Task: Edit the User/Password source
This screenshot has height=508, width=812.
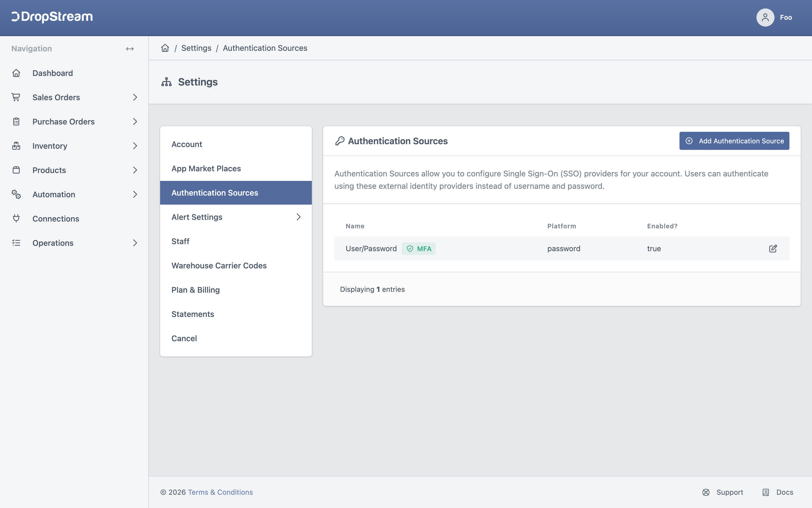Action: [773, 249]
